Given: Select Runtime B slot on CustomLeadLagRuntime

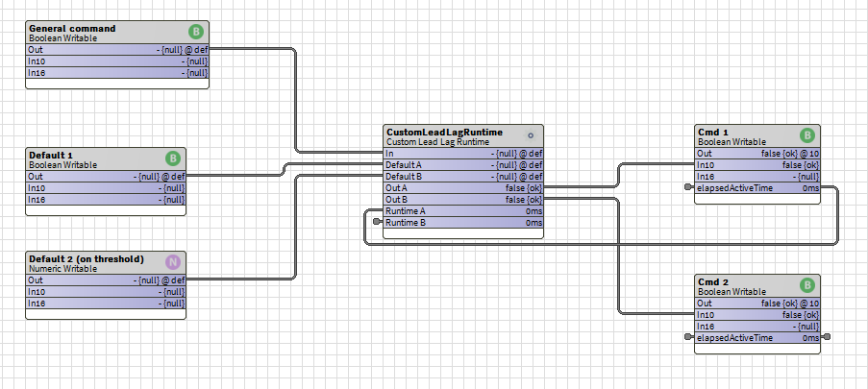Looking at the screenshot, I should (462, 223).
